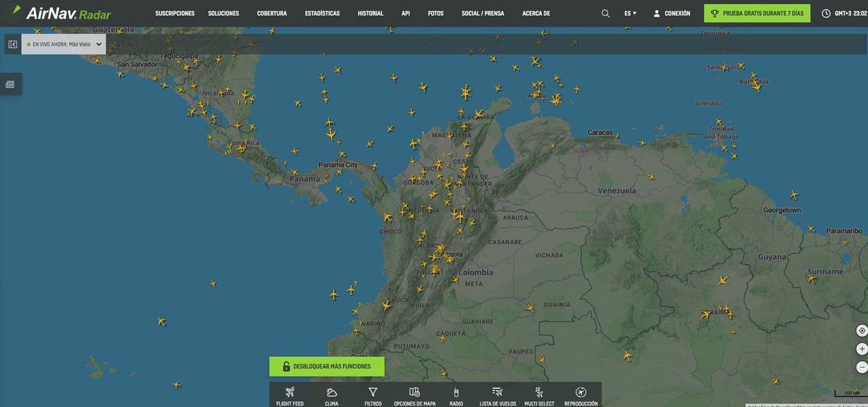This screenshot has width=868, height=407.
Task: Open the ES language dropdown
Action: pyautogui.click(x=630, y=13)
